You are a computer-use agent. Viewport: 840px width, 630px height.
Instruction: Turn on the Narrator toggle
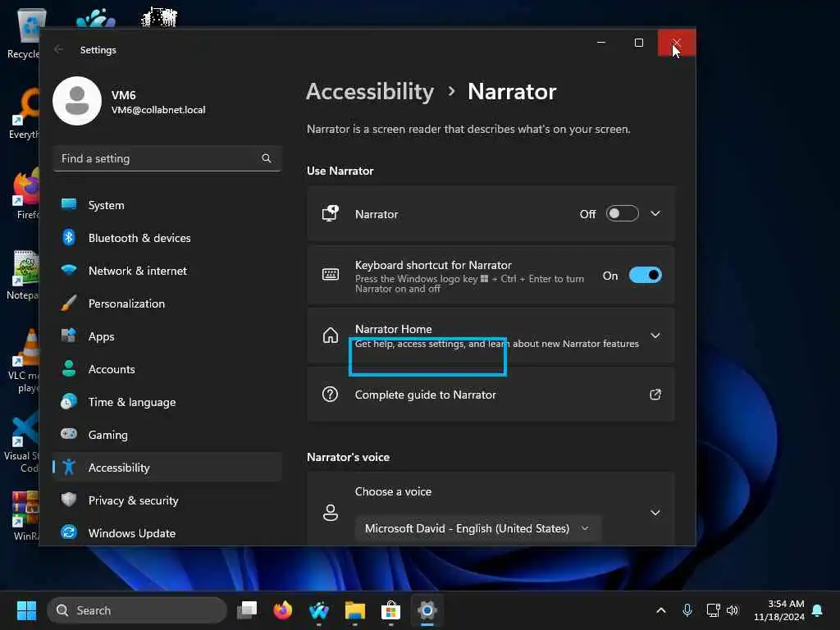click(x=622, y=214)
